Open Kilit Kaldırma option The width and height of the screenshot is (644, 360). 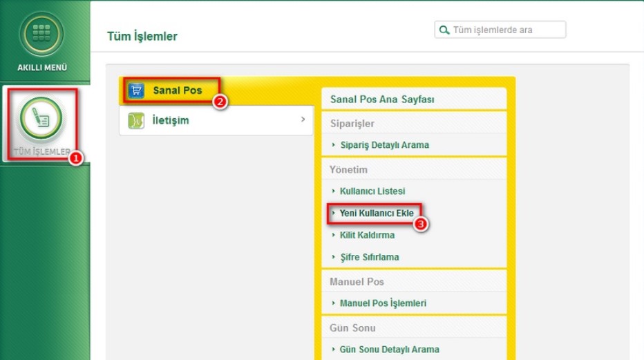point(367,235)
